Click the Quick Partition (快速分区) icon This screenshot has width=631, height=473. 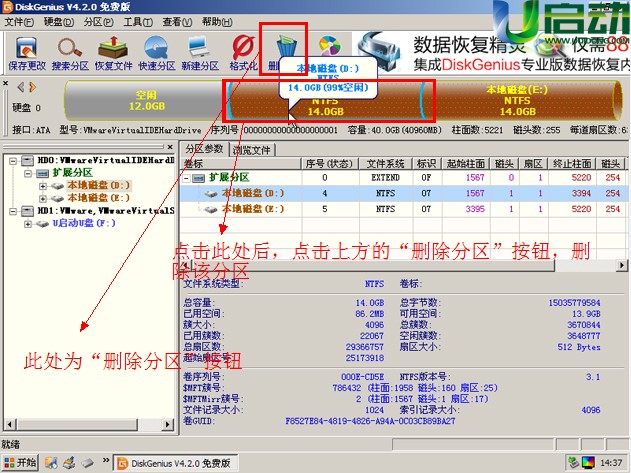tap(157, 52)
